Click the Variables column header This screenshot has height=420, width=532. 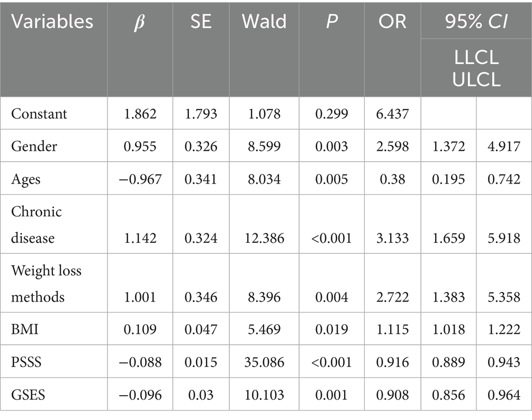pos(52,22)
